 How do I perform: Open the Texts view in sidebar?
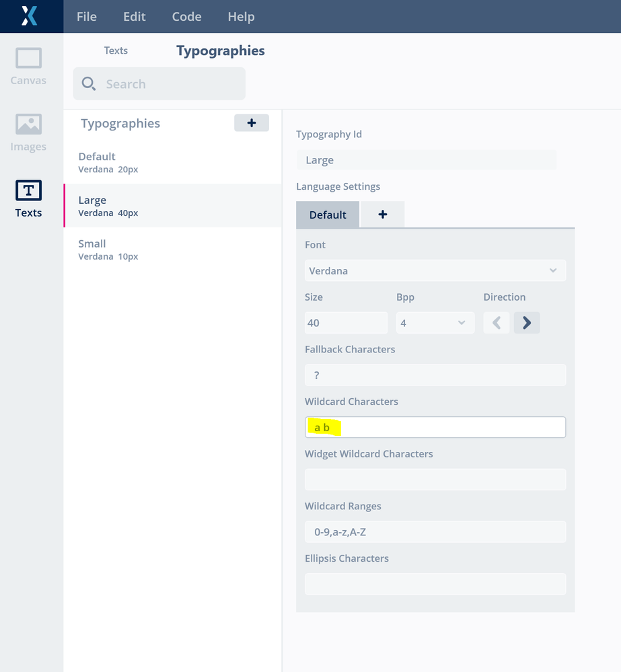tap(28, 199)
